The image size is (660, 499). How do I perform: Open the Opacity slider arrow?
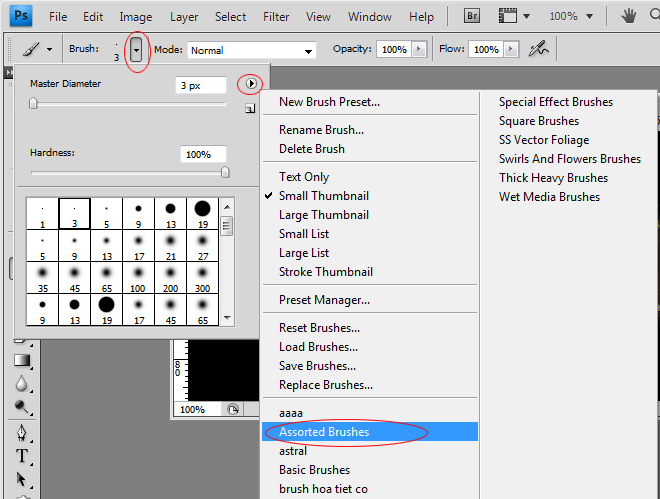pyautogui.click(x=418, y=49)
